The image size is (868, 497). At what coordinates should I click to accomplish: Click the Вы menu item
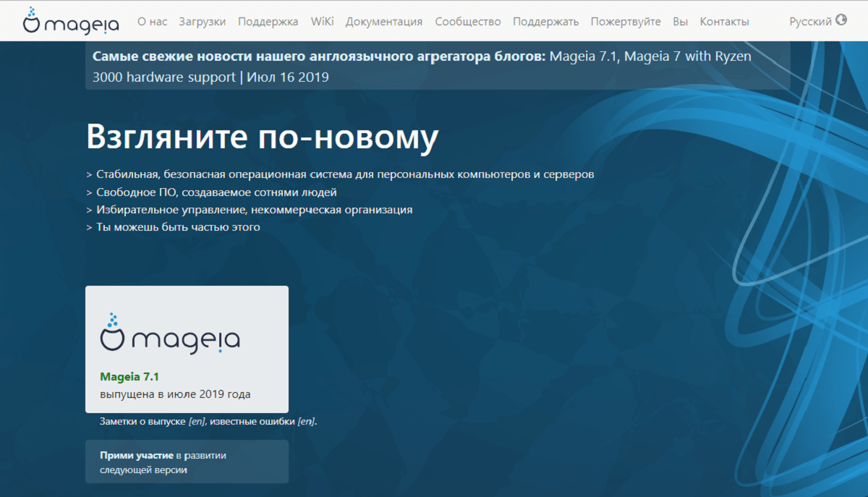point(680,22)
